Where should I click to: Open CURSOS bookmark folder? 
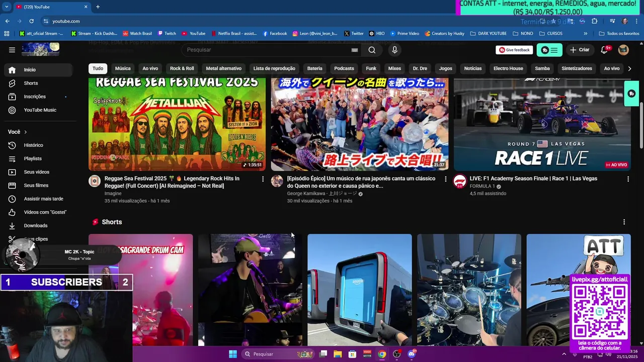pos(551,34)
